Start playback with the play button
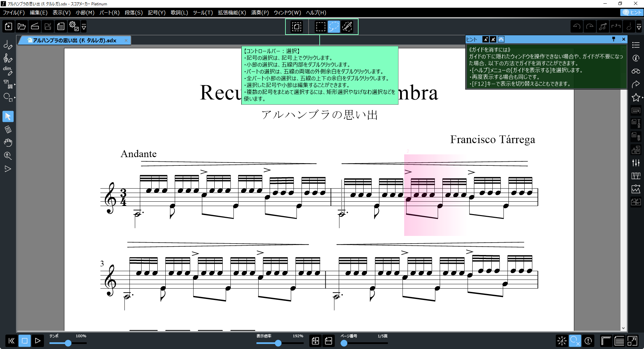The width and height of the screenshot is (644, 349). point(38,341)
